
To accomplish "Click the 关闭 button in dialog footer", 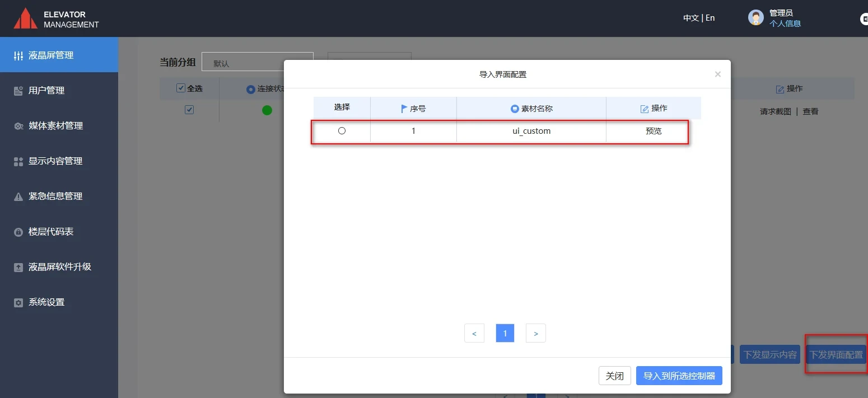I will 615,376.
